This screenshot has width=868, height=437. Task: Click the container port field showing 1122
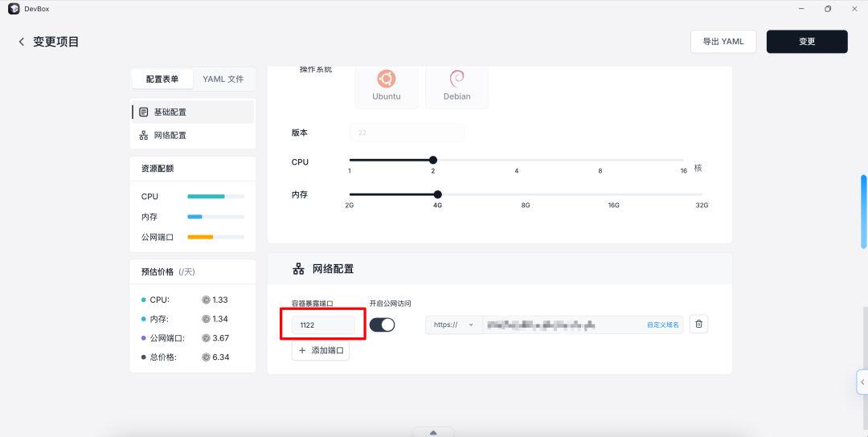(x=323, y=325)
